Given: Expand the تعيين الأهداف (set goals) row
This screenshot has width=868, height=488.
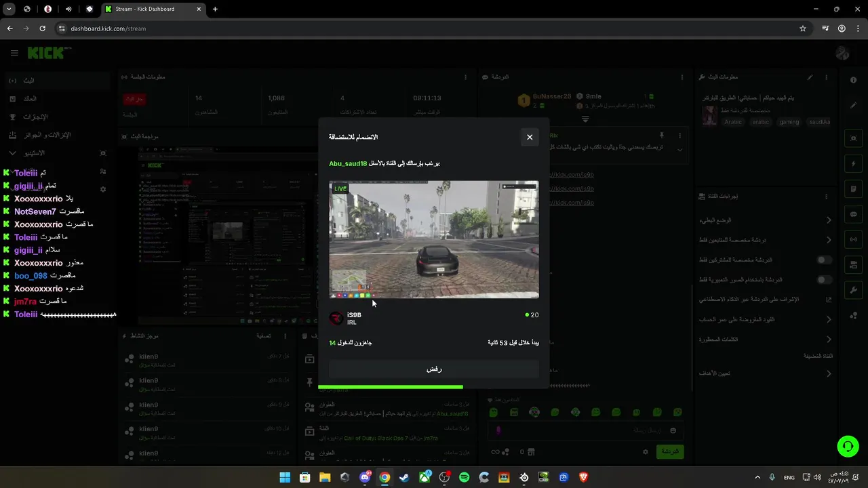Looking at the screenshot, I should (x=766, y=373).
